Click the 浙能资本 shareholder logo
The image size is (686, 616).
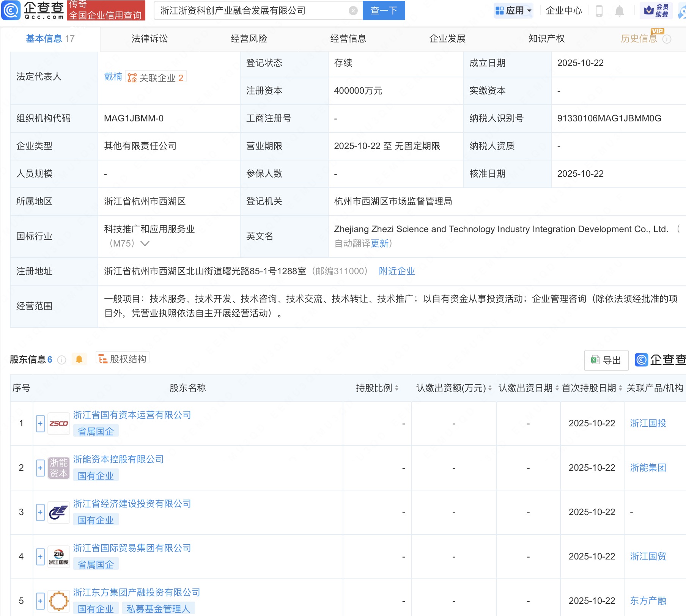click(59, 468)
